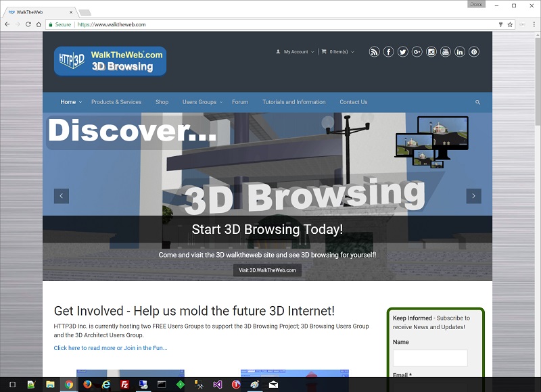Open a new browser tab
The image size is (541, 392).
click(85, 13)
